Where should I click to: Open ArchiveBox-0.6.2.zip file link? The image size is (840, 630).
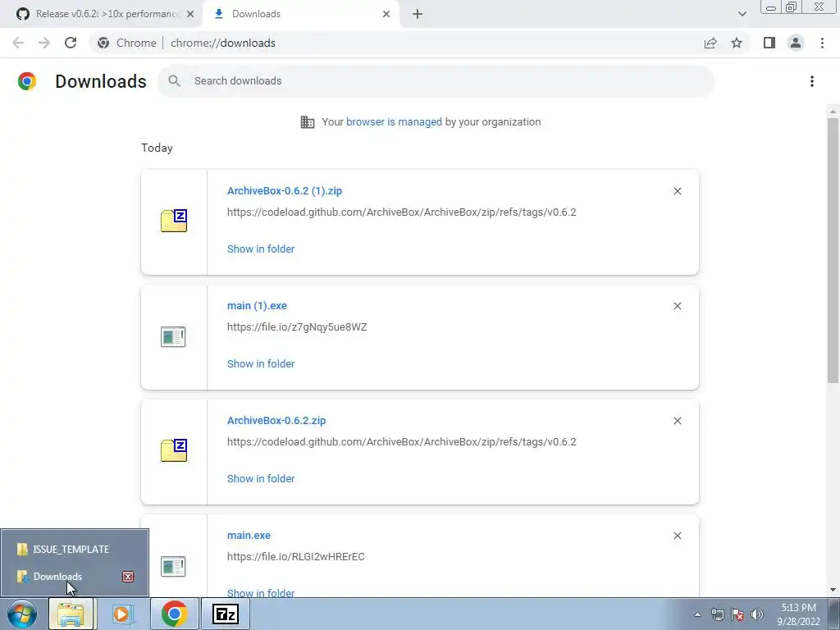(276, 421)
